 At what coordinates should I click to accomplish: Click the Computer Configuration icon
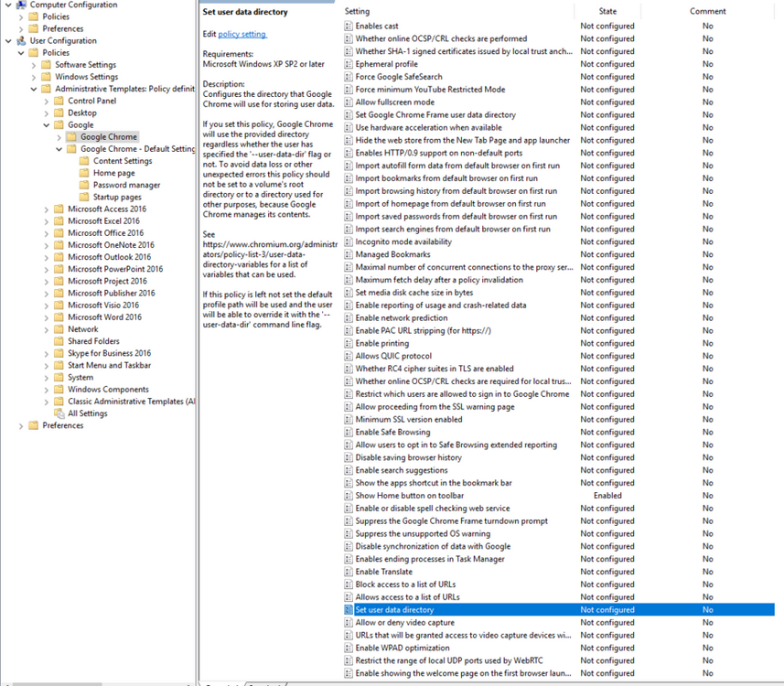[21, 5]
